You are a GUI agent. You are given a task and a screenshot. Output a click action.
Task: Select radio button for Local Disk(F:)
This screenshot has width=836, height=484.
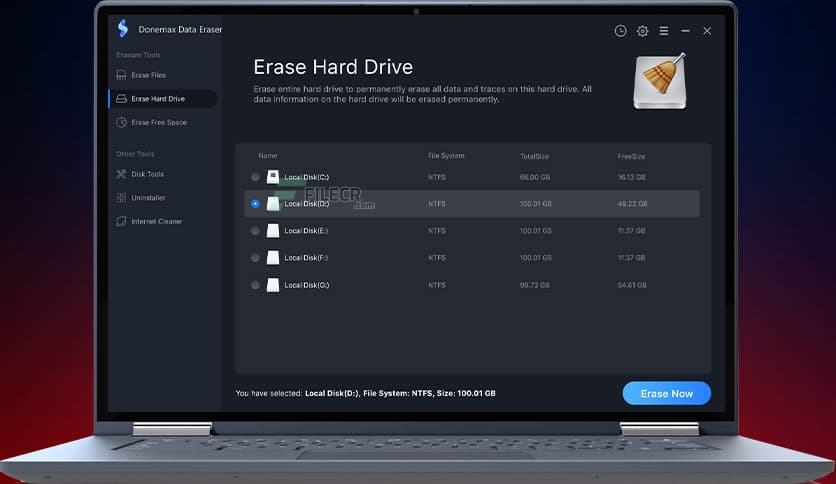255,258
